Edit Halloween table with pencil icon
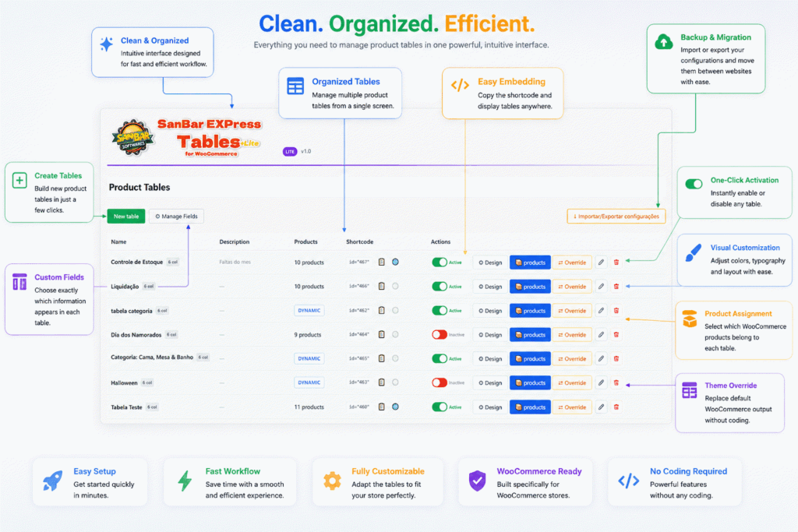The width and height of the screenshot is (798, 532). pyautogui.click(x=601, y=382)
